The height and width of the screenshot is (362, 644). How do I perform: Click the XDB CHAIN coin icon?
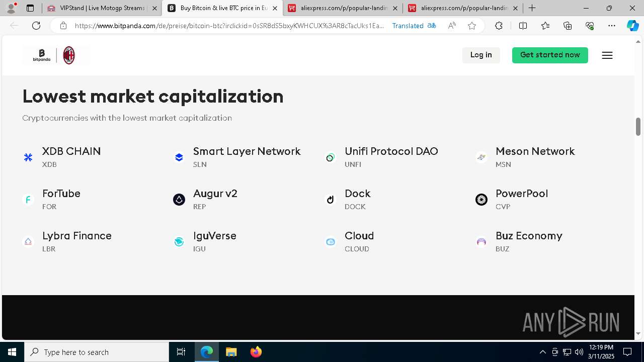(x=28, y=157)
